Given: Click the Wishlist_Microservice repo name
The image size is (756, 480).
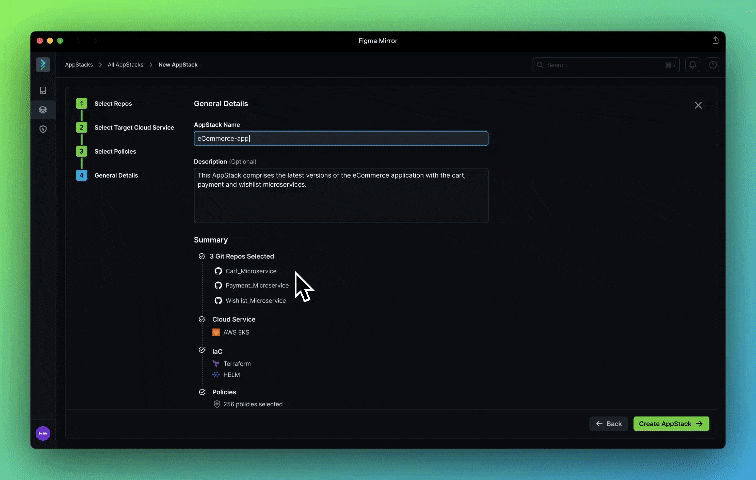Looking at the screenshot, I should coord(256,300).
